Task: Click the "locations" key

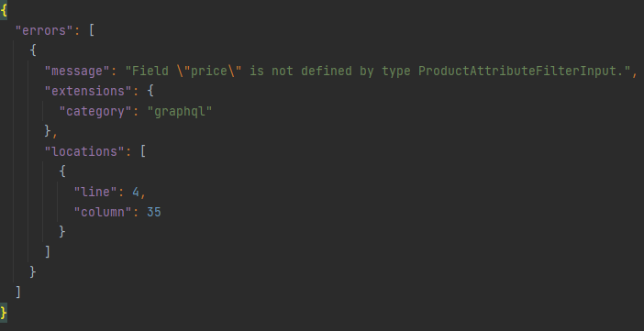Action: pos(84,151)
